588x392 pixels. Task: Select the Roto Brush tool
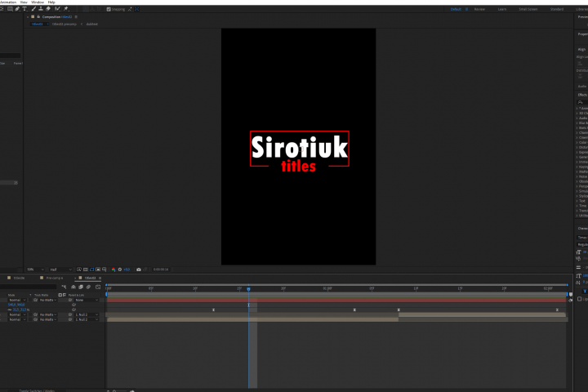(57, 9)
